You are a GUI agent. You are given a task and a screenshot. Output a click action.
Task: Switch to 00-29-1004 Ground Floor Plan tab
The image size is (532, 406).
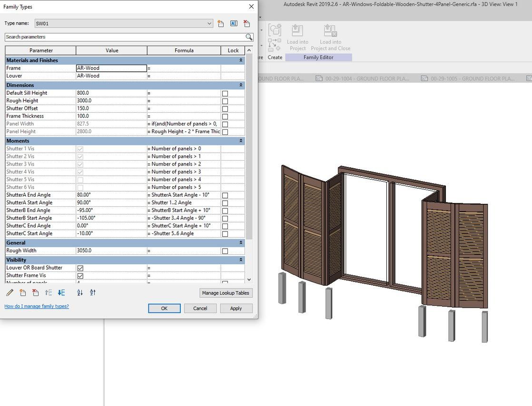(x=366, y=78)
